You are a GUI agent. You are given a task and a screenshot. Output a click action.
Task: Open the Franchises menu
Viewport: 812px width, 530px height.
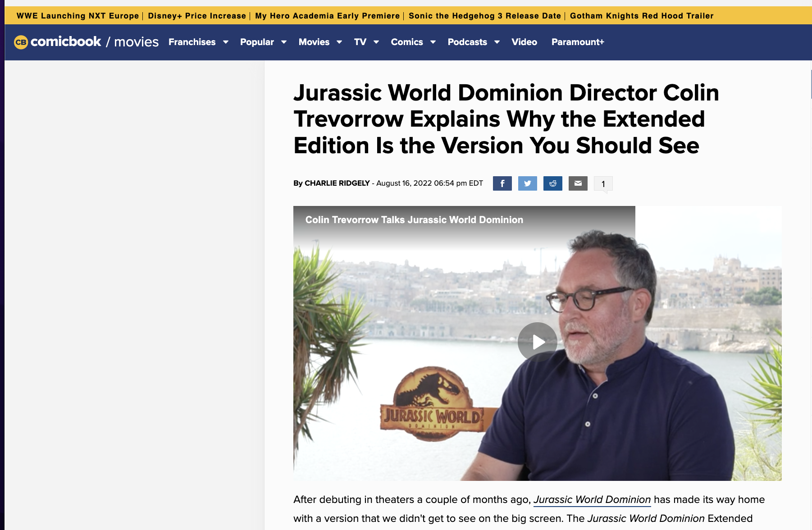(x=192, y=42)
